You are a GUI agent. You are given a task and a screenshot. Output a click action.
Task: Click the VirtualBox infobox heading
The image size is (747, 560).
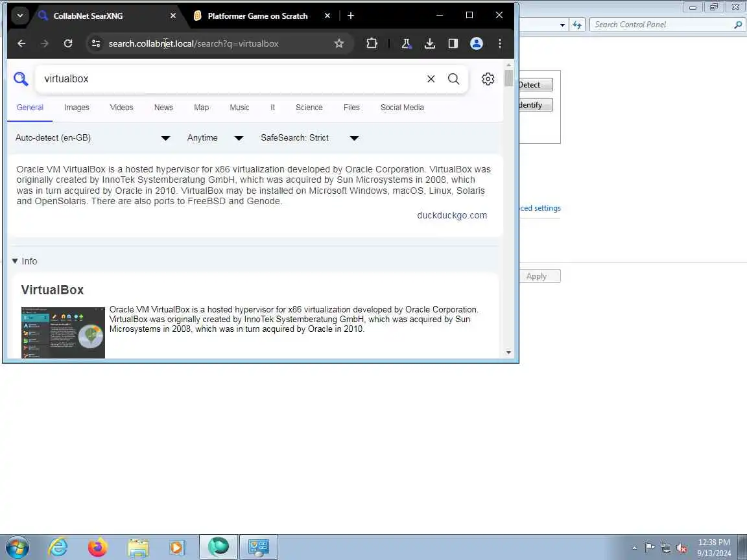tap(53, 290)
